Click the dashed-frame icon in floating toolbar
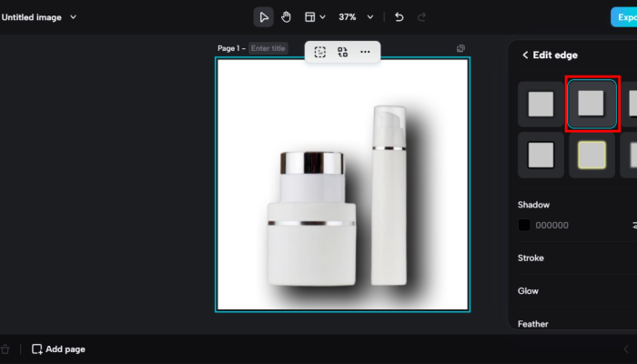 click(x=320, y=52)
